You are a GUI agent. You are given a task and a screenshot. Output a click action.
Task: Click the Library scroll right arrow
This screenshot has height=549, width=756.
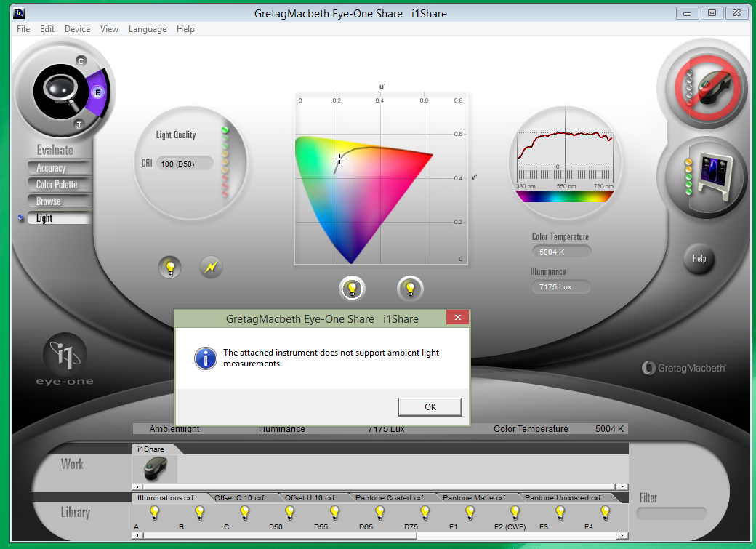(622, 535)
